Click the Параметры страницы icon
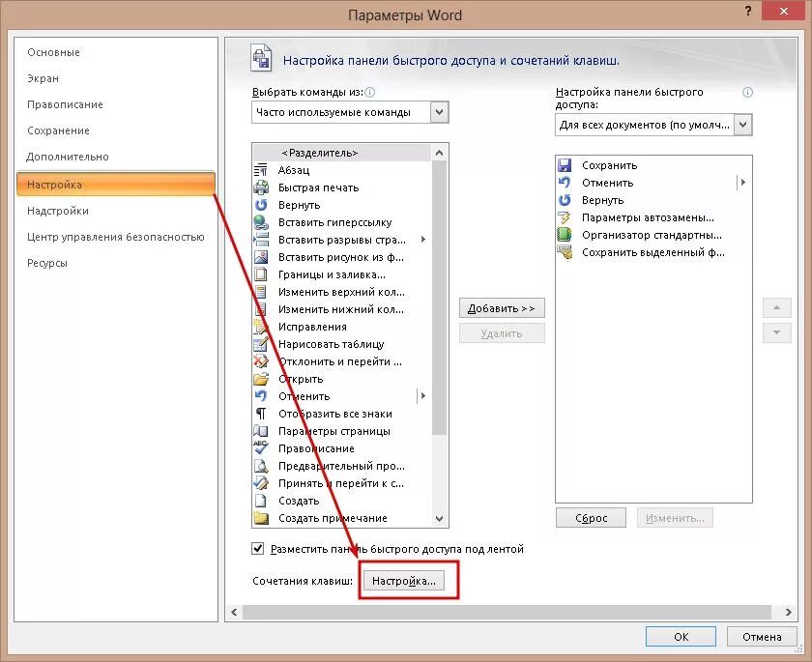The width and height of the screenshot is (812, 662). coord(260,431)
